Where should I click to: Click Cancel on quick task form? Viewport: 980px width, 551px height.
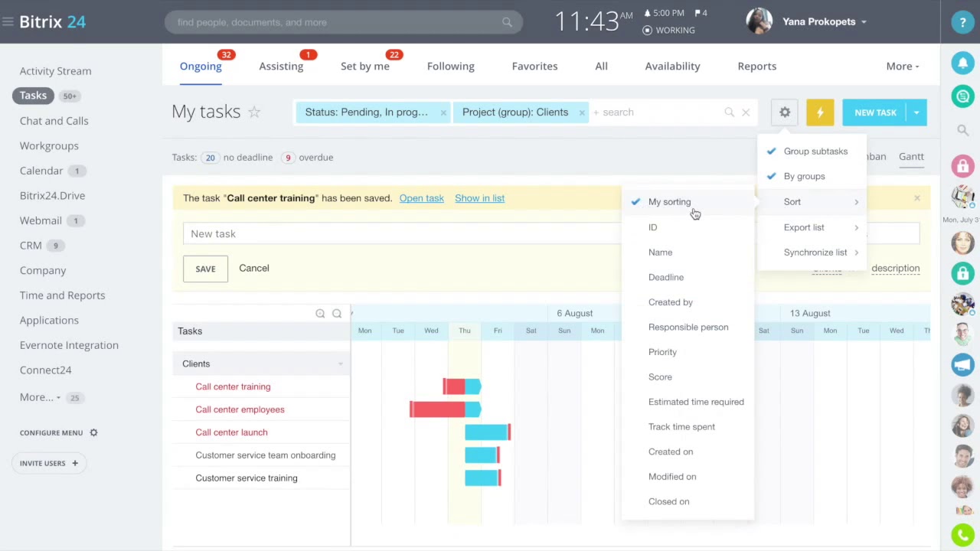point(254,269)
